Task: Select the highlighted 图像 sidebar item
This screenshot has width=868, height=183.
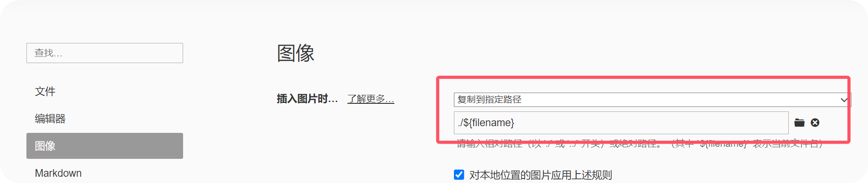Action: pos(105,146)
